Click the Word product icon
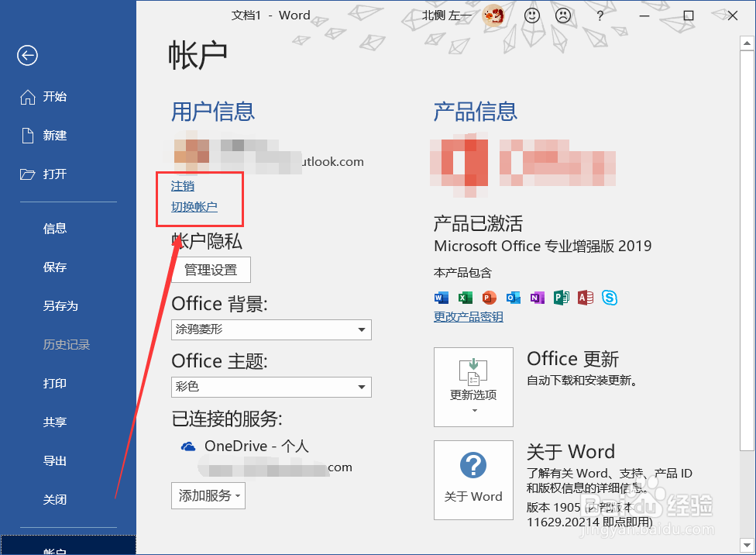The width and height of the screenshot is (756, 555). (x=442, y=298)
